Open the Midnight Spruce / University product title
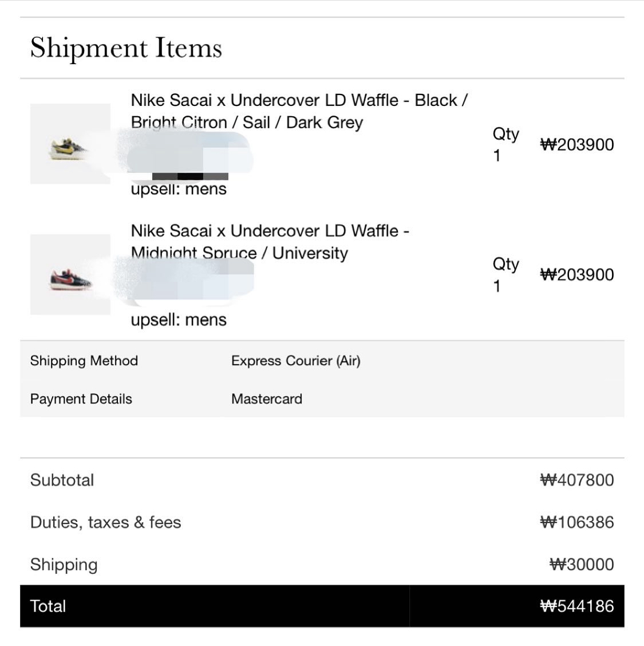 pyautogui.click(x=270, y=231)
